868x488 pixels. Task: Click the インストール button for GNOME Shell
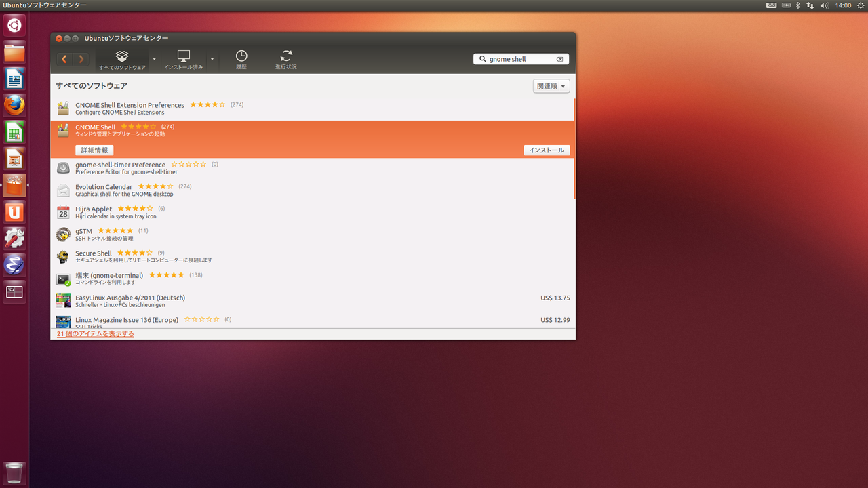tap(547, 150)
